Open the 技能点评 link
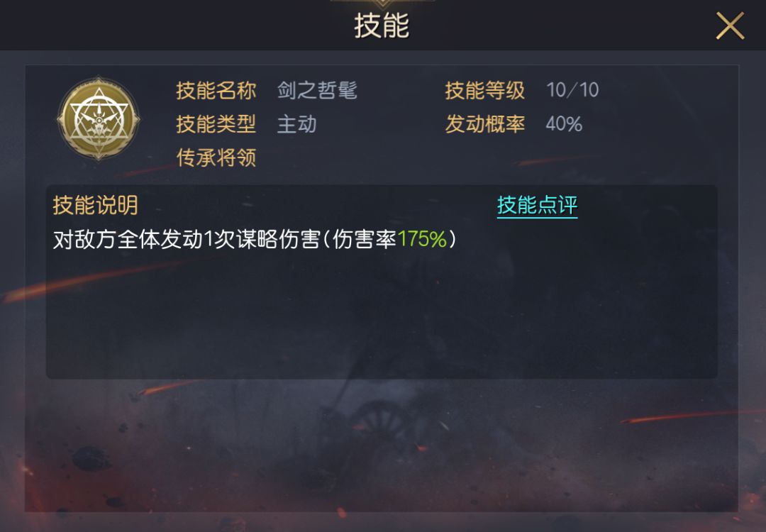766x532 pixels. tap(537, 205)
